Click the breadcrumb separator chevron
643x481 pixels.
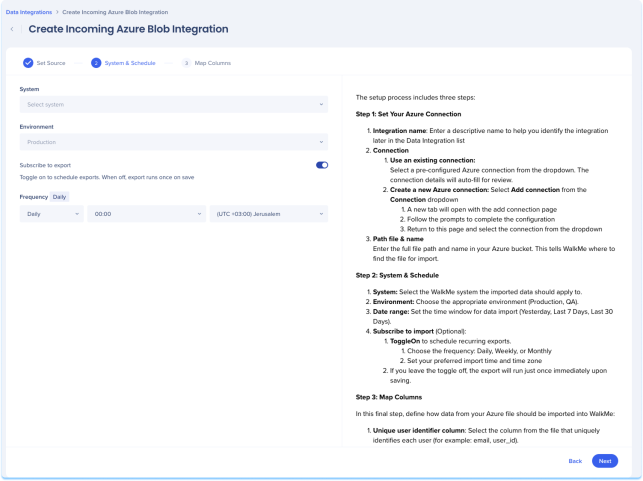57,10
